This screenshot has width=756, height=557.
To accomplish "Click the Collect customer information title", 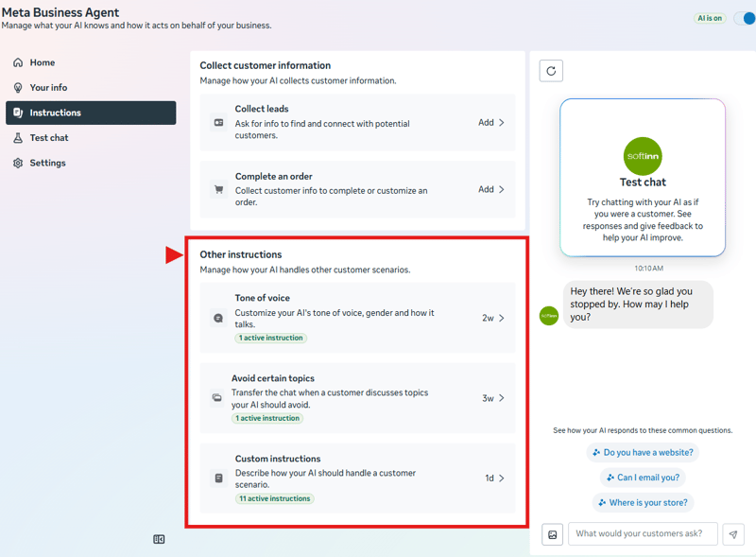I will (x=266, y=65).
